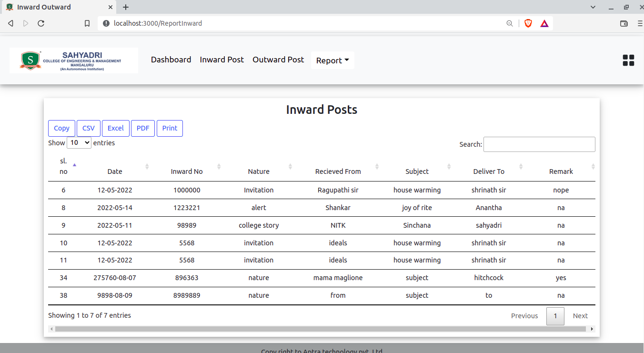Screen dimensions: 644x353
Task: Click the Sahyadri College logo
Action: pos(73,61)
